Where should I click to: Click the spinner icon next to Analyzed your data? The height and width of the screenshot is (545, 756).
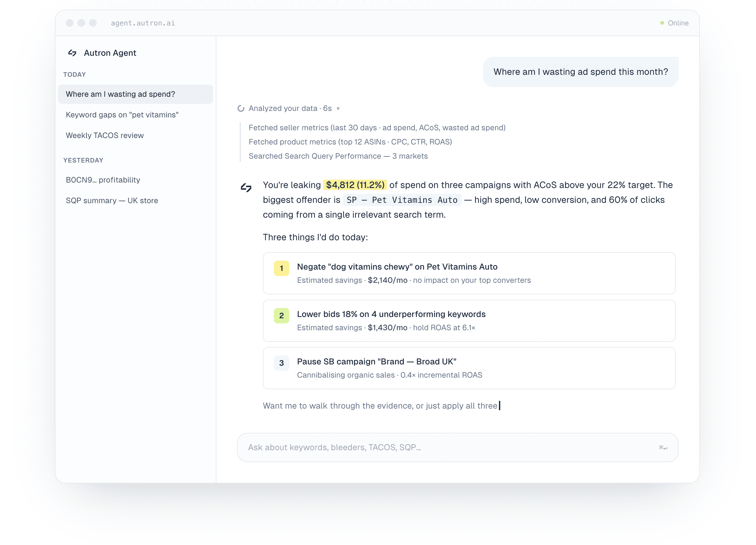tap(241, 109)
